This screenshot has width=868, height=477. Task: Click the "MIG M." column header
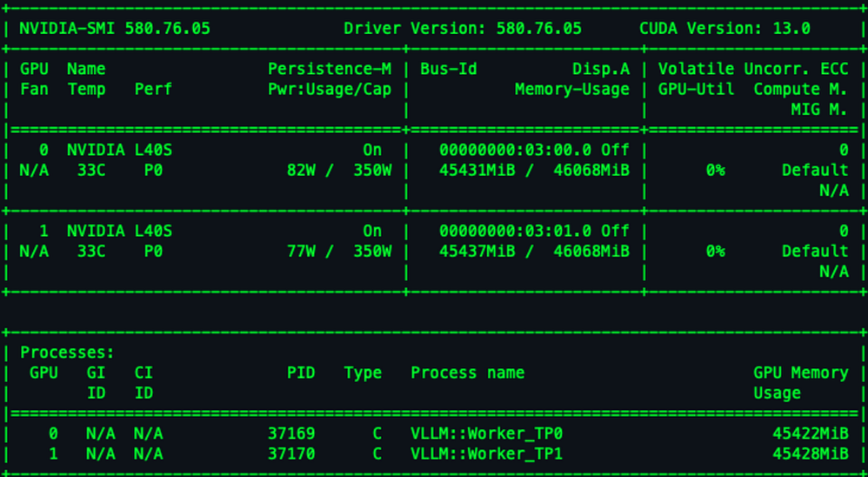(820, 110)
